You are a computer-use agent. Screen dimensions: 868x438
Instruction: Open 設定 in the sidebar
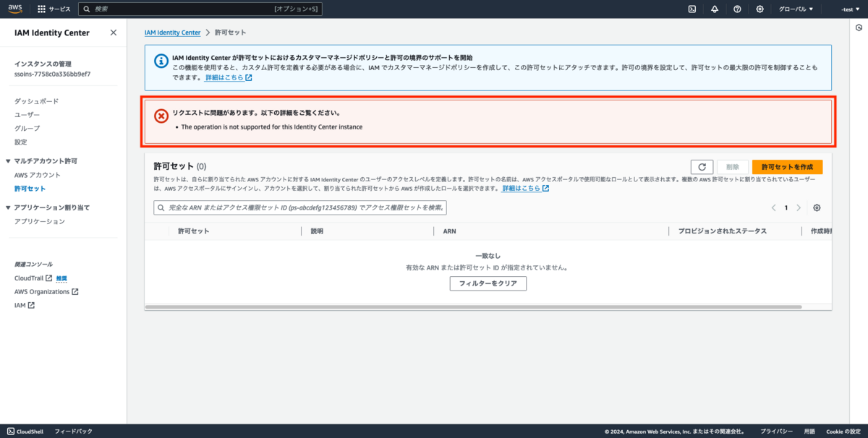(21, 142)
